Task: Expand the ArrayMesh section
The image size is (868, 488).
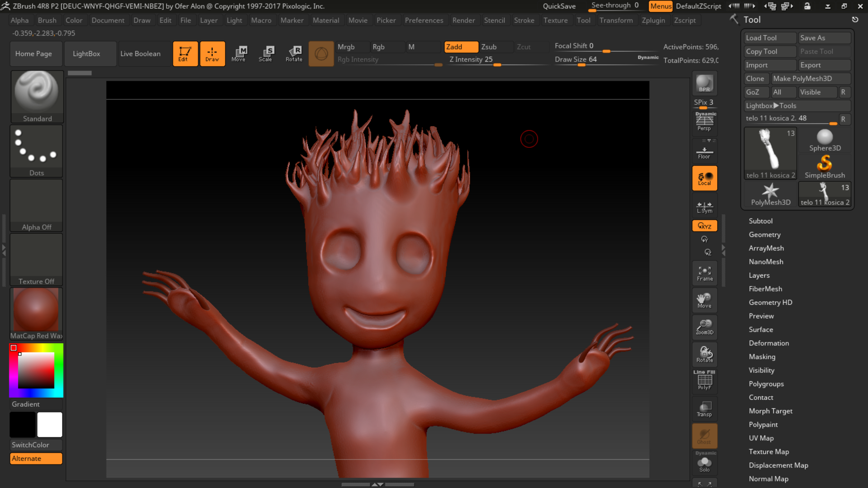Action: [x=766, y=248]
